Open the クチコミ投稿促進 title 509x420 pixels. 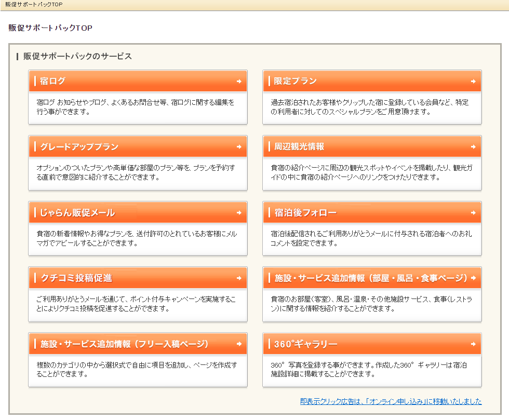[x=76, y=278]
